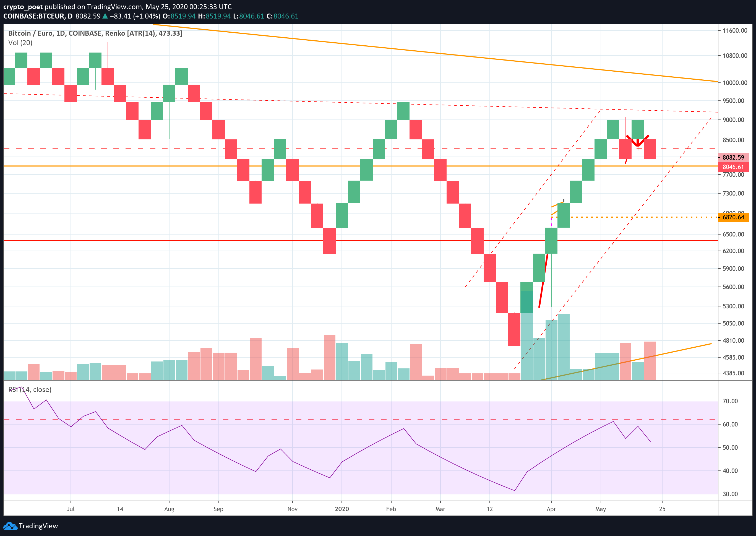756x536 pixels.
Task: Click the 11600.00 price axis value
Action: pos(735,30)
